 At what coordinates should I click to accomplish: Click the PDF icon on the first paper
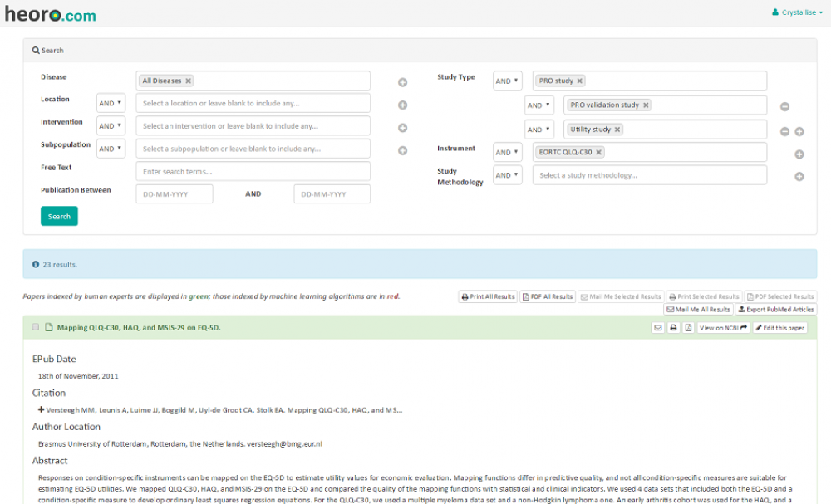(688, 328)
